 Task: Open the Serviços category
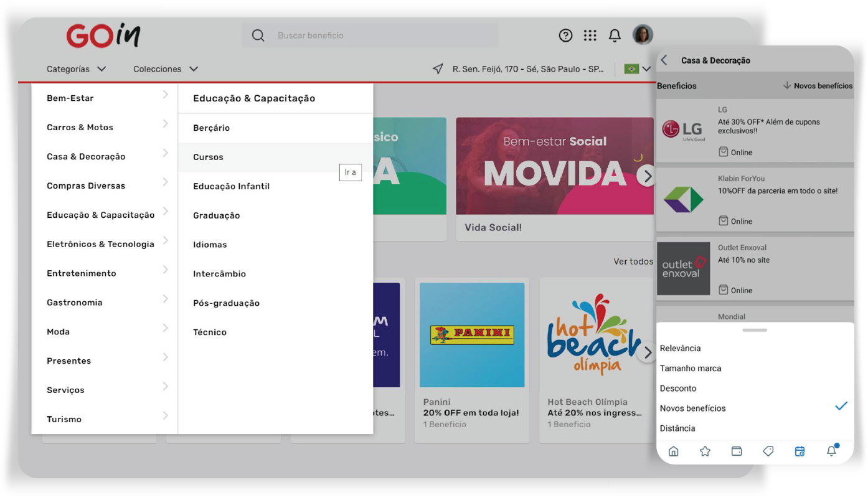tap(105, 390)
